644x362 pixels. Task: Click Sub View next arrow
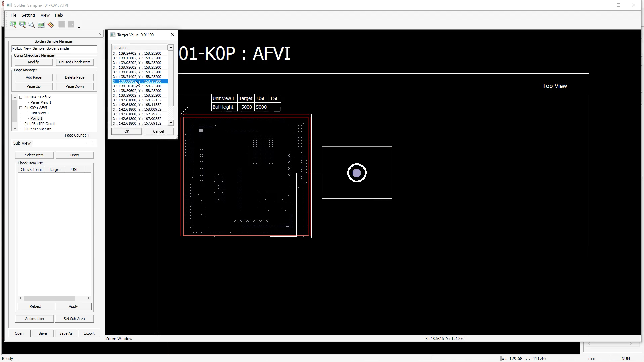[x=93, y=143]
